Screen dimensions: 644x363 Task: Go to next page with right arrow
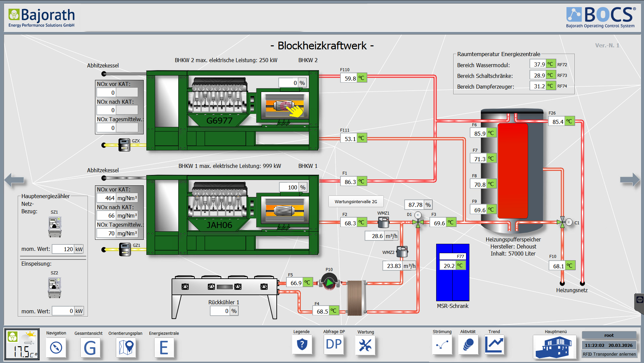tap(630, 180)
